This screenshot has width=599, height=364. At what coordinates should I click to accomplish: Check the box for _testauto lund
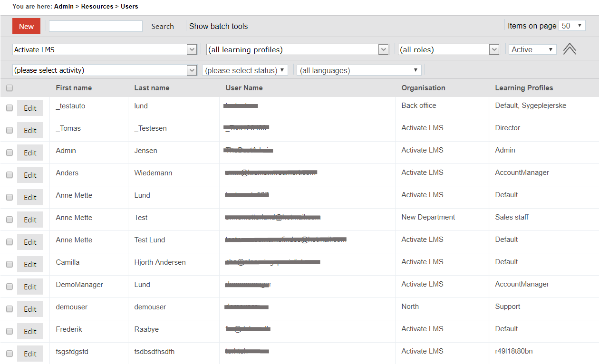pyautogui.click(x=10, y=108)
